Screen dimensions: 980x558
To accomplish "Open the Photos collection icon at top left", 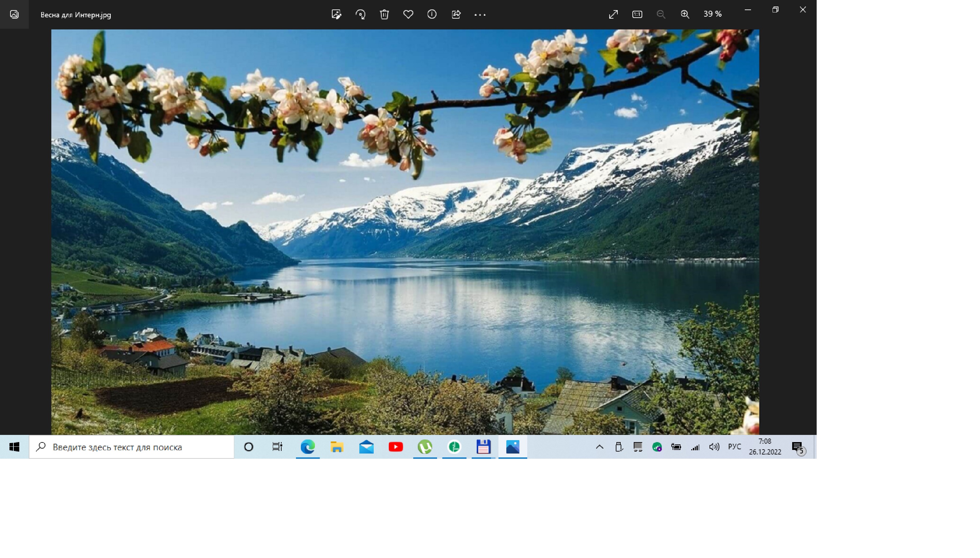I will tap(14, 15).
